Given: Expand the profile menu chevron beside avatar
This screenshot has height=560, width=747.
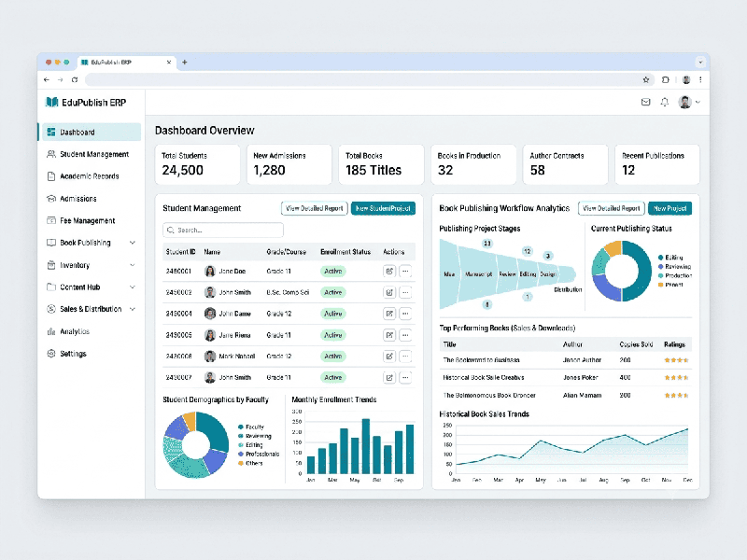Looking at the screenshot, I should [x=698, y=102].
